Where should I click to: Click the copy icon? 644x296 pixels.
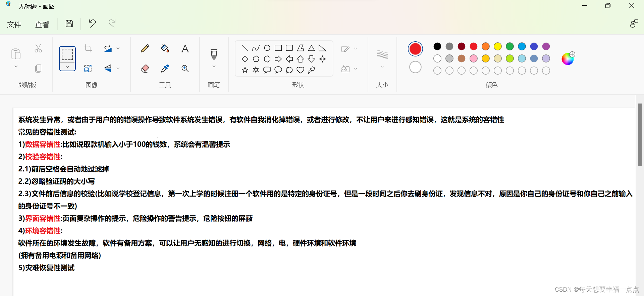38,69
